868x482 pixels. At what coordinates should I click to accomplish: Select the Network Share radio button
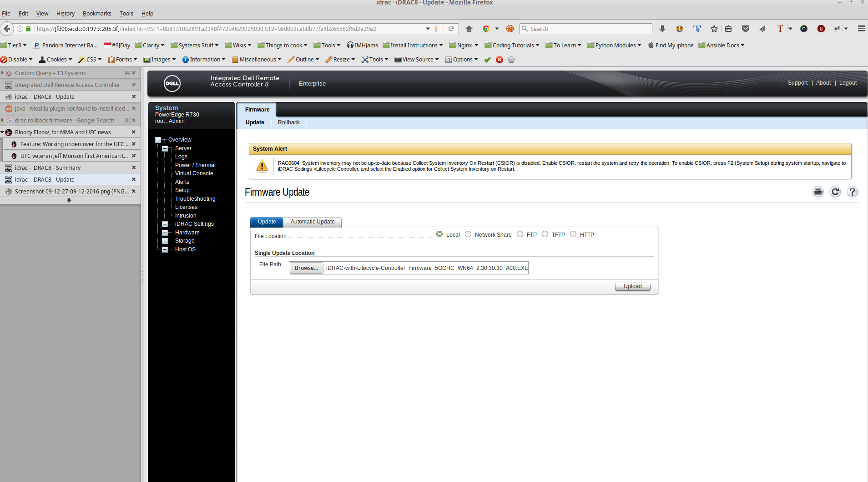click(x=468, y=234)
